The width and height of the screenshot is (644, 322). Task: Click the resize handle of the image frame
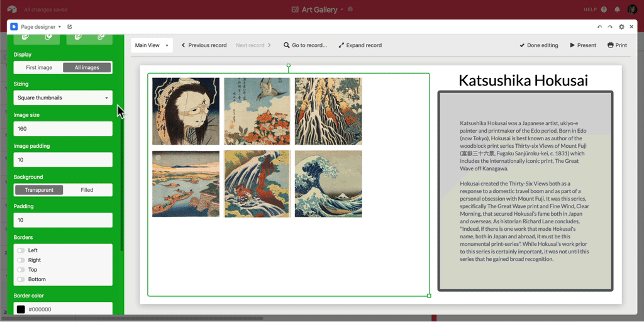click(x=429, y=296)
